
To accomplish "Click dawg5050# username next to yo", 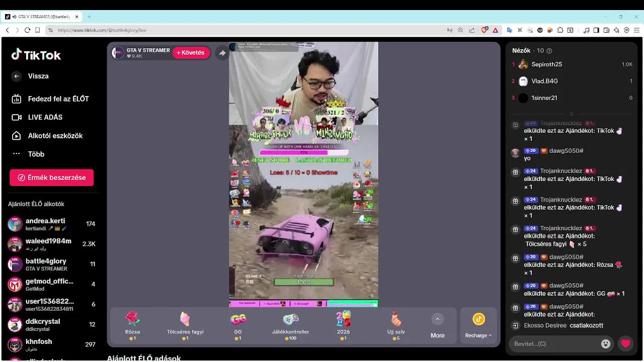I will pos(566,151).
